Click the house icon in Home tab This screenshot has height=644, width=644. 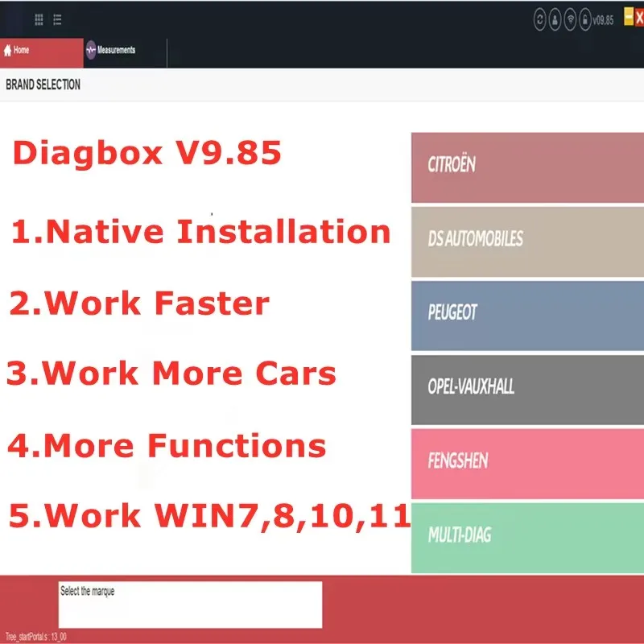click(x=7, y=50)
